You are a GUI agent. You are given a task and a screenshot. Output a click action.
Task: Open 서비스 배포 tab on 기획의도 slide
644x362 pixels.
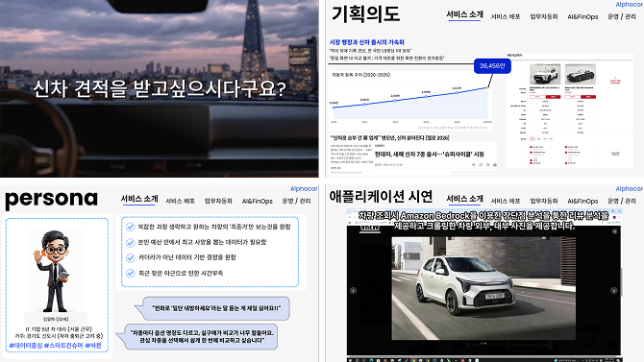tap(506, 17)
